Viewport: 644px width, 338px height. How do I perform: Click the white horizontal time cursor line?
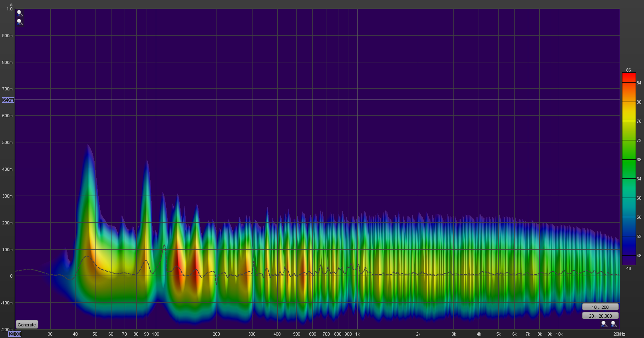pos(320,100)
